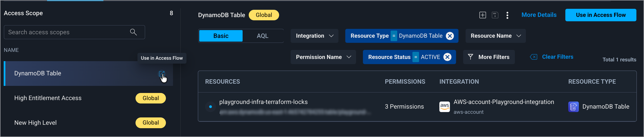Click the blue Use in Access Flow button

[x=600, y=15]
